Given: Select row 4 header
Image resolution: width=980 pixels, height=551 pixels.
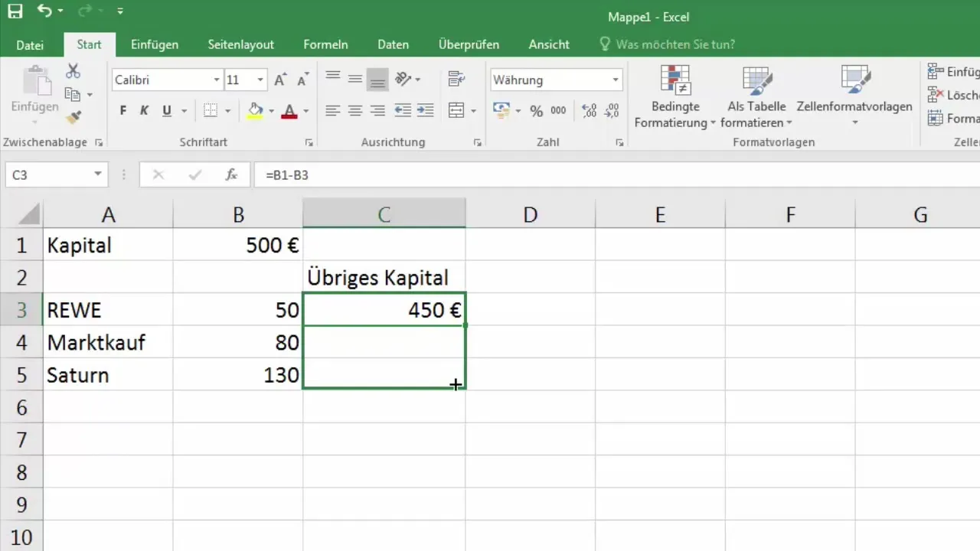Looking at the screenshot, I should coord(21,342).
